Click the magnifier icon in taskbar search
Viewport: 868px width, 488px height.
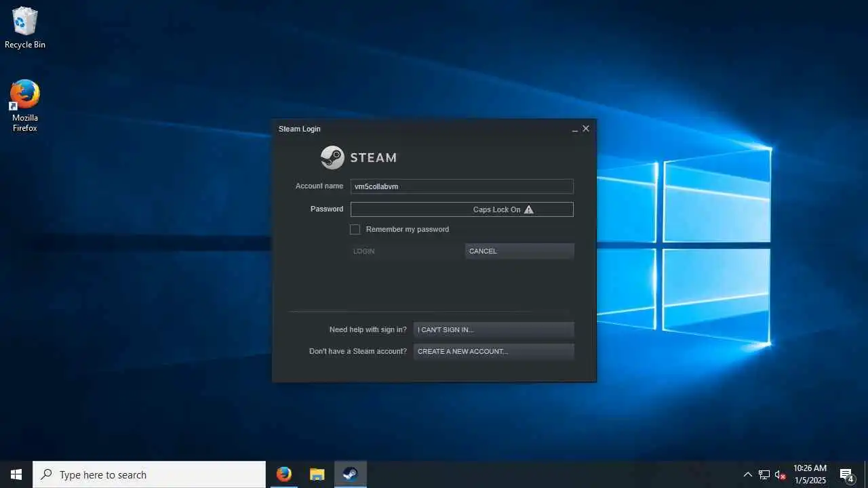(46, 474)
